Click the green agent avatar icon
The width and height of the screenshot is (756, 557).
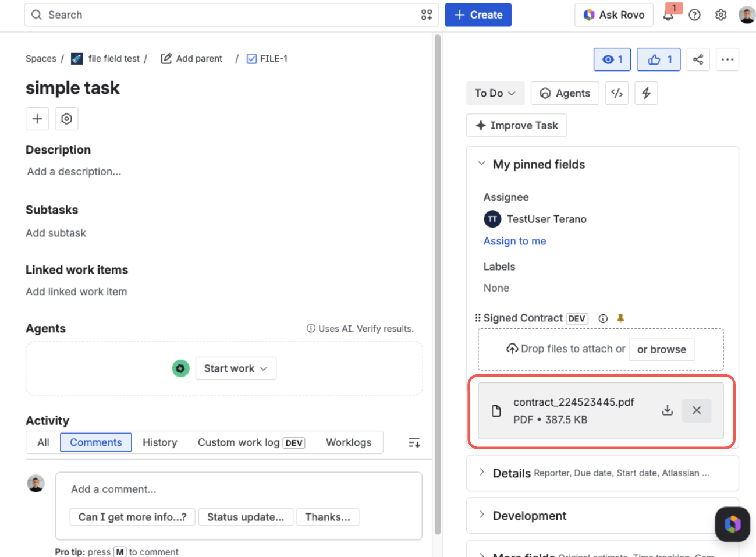click(180, 368)
